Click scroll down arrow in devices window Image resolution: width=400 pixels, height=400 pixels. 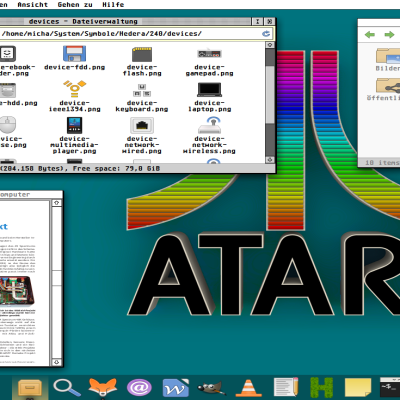[x=270, y=160]
